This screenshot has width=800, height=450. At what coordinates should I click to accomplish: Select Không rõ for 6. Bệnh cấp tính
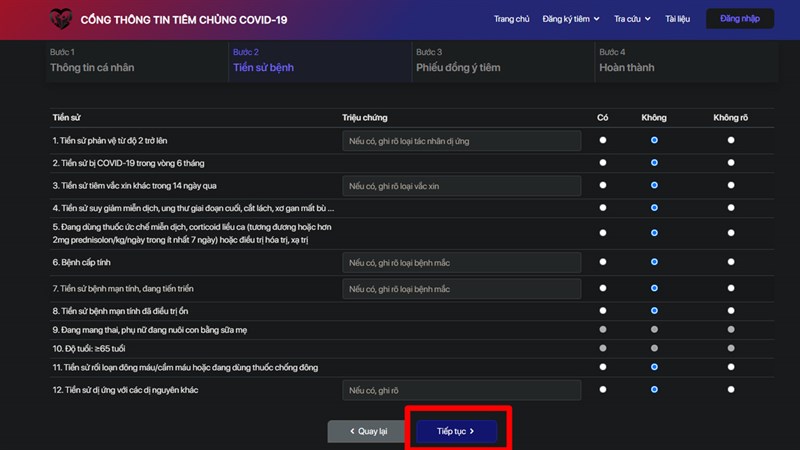tap(731, 262)
